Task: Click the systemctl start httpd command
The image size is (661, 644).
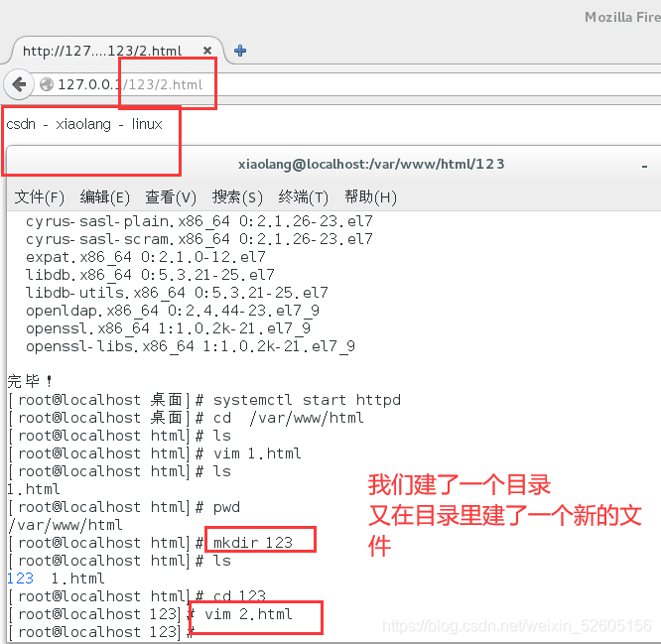Action: [x=307, y=400]
